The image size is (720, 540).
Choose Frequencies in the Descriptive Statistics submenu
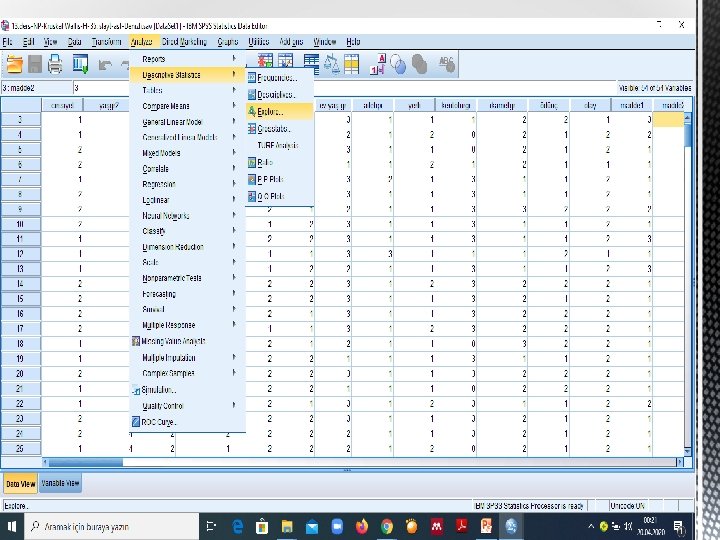coord(280,78)
